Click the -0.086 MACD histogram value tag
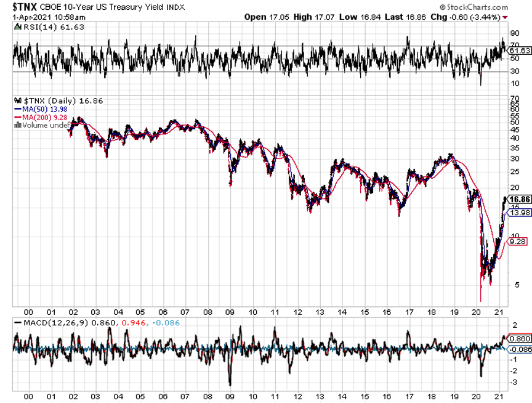 click(x=520, y=349)
